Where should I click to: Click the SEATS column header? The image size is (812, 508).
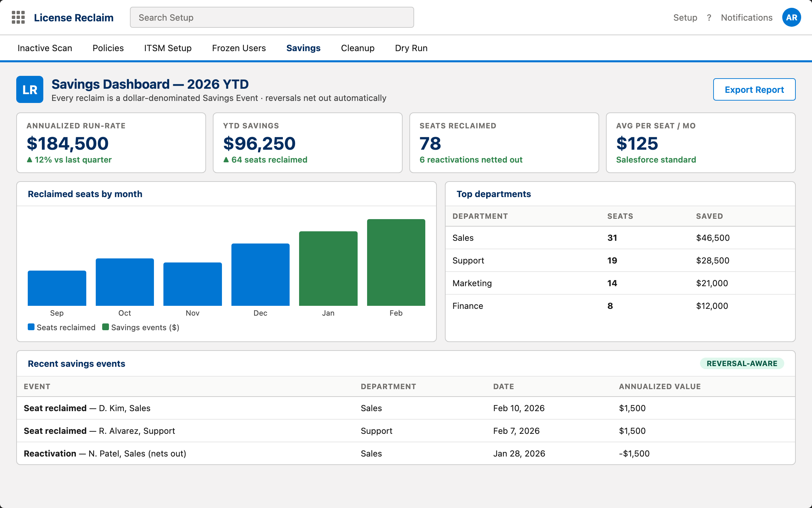click(620, 216)
